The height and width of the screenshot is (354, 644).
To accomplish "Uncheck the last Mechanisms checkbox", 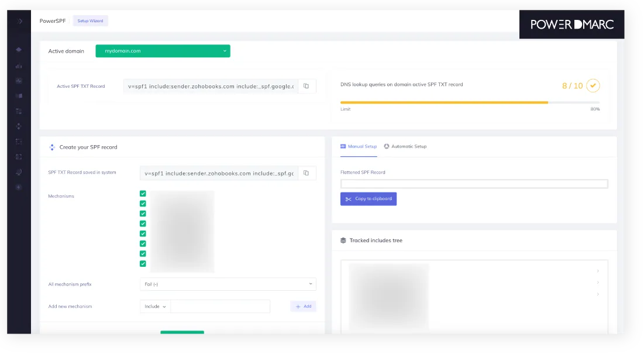I will coord(143,264).
